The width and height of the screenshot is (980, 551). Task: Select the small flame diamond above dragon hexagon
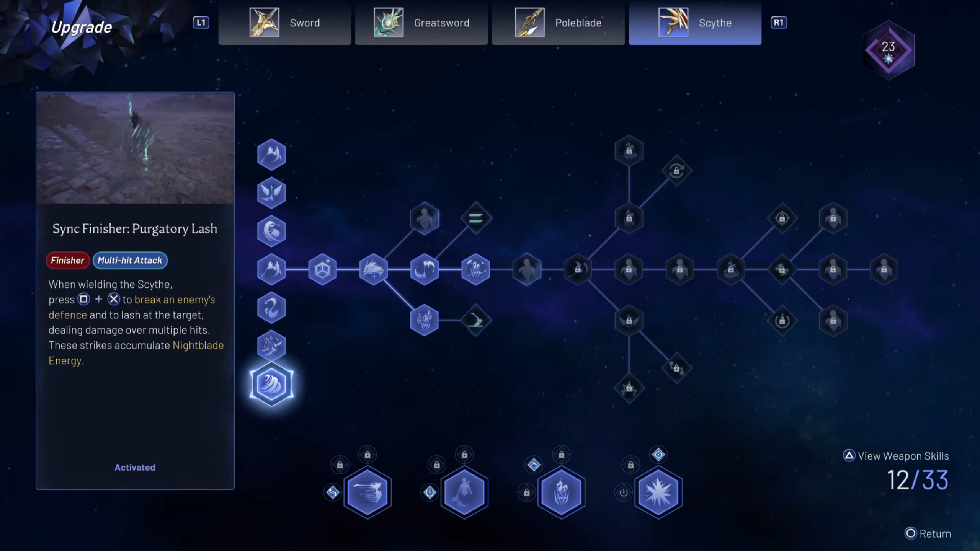click(534, 465)
